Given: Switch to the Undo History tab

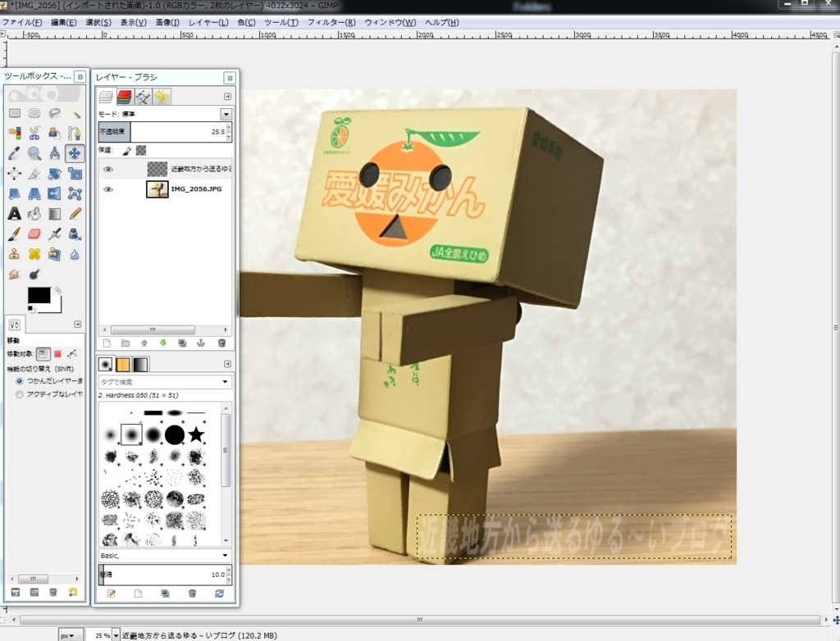Looking at the screenshot, I should click(x=162, y=97).
